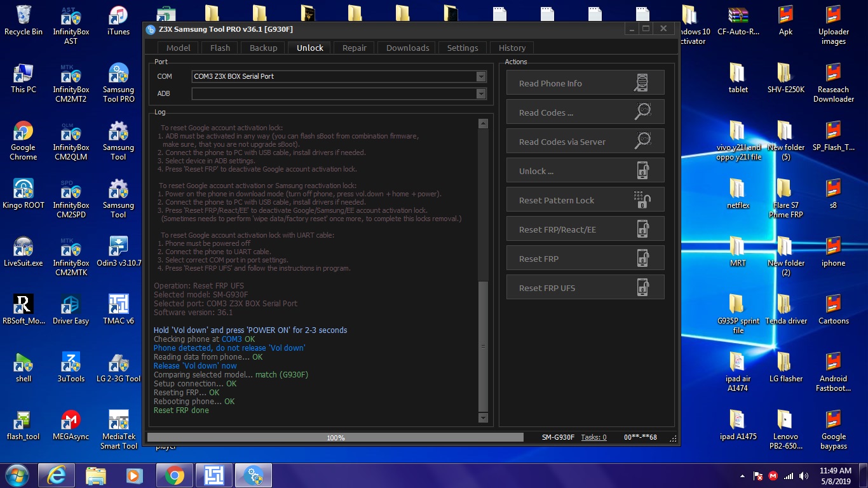
Task: Launch Driver Easy from desktop
Action: (71, 310)
